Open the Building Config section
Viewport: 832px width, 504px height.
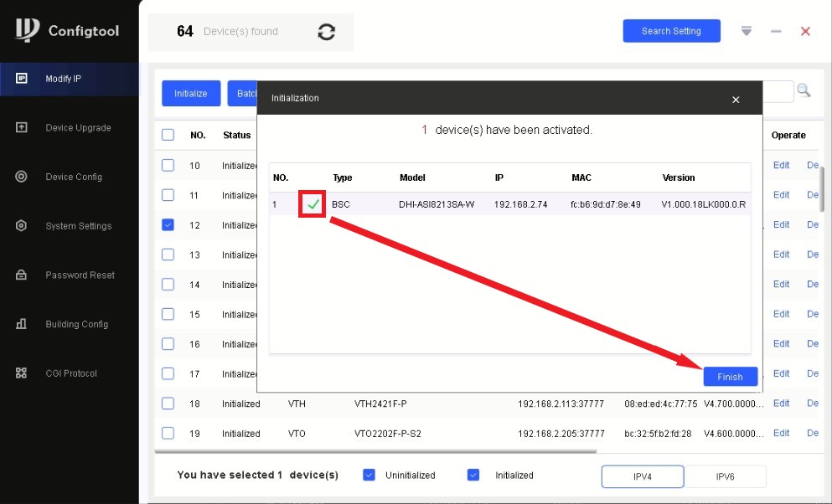coord(76,324)
